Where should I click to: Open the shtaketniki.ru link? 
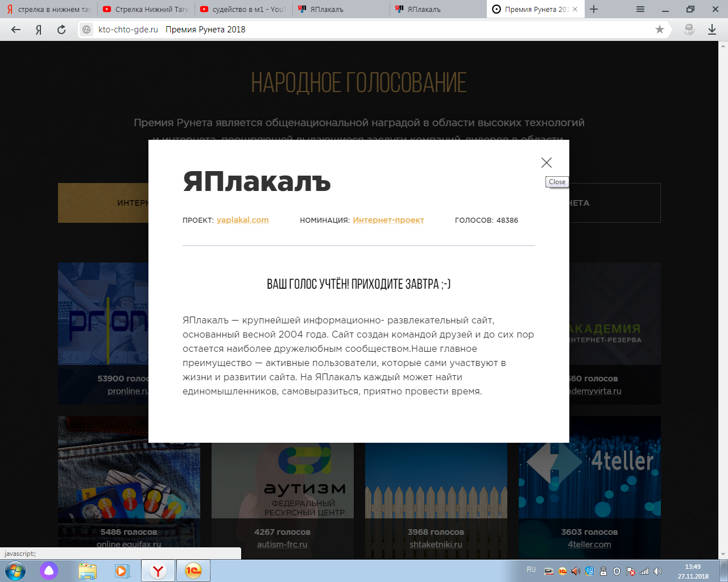point(436,544)
